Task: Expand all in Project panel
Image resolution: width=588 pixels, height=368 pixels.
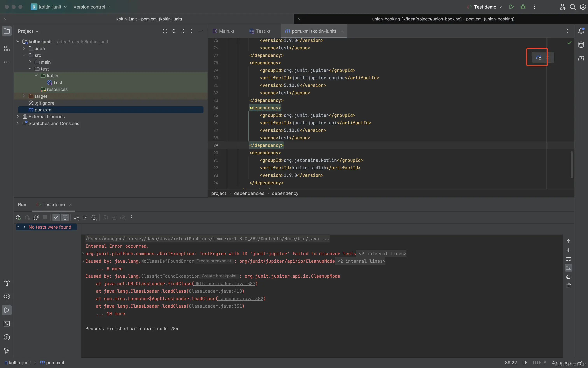Action: pyautogui.click(x=174, y=31)
